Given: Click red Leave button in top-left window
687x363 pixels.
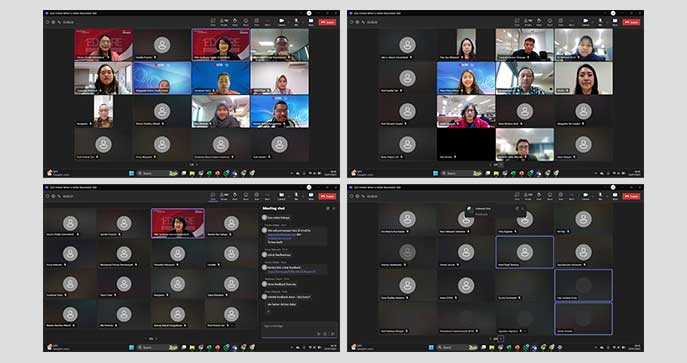Looking at the screenshot, I should point(327,22).
